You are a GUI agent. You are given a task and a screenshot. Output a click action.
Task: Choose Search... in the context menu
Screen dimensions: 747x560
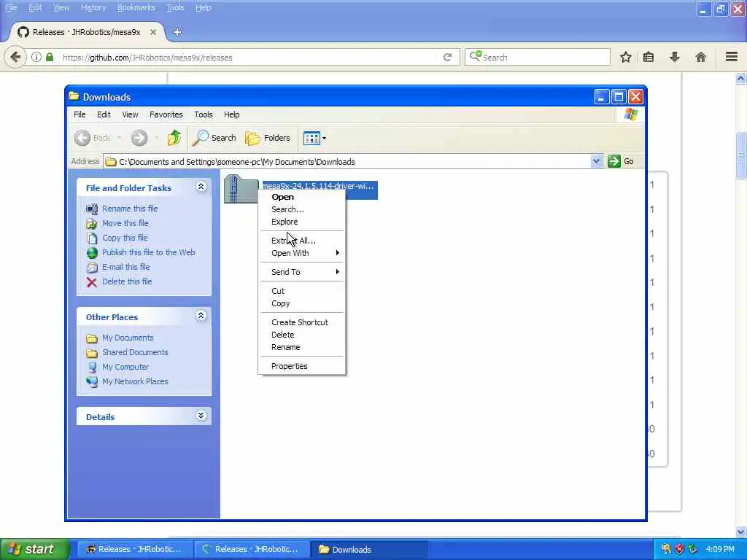click(301, 209)
